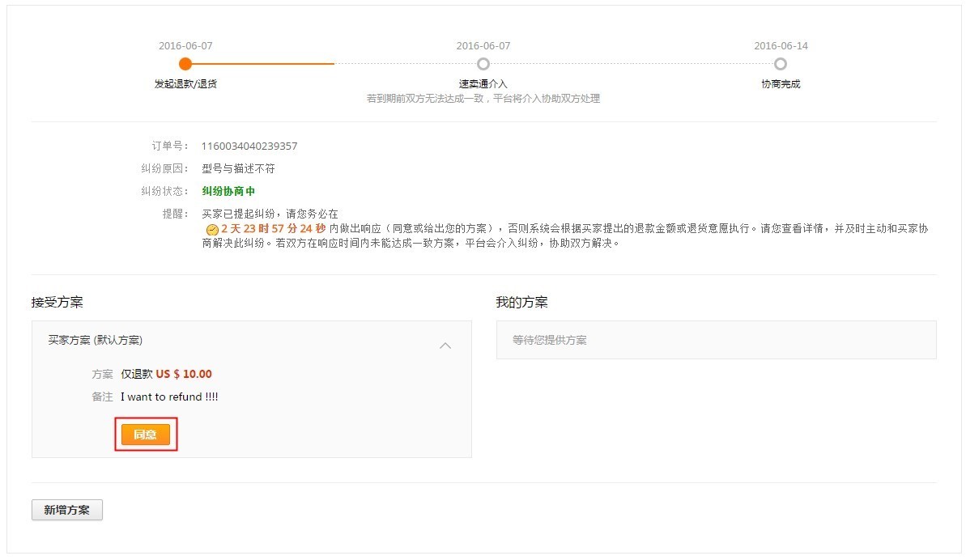Image resolution: width=966 pixels, height=560 pixels.
Task: Click the 新增方案 button
Action: [x=66, y=509]
